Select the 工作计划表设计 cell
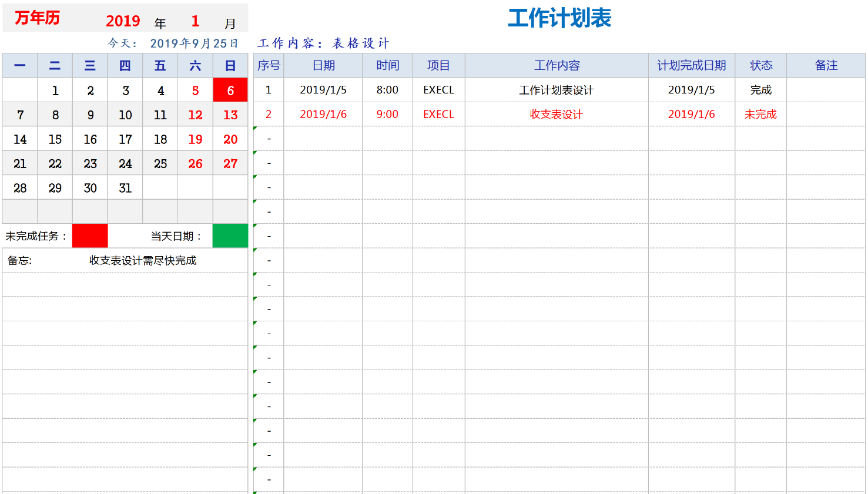This screenshot has width=868, height=494. (556, 90)
